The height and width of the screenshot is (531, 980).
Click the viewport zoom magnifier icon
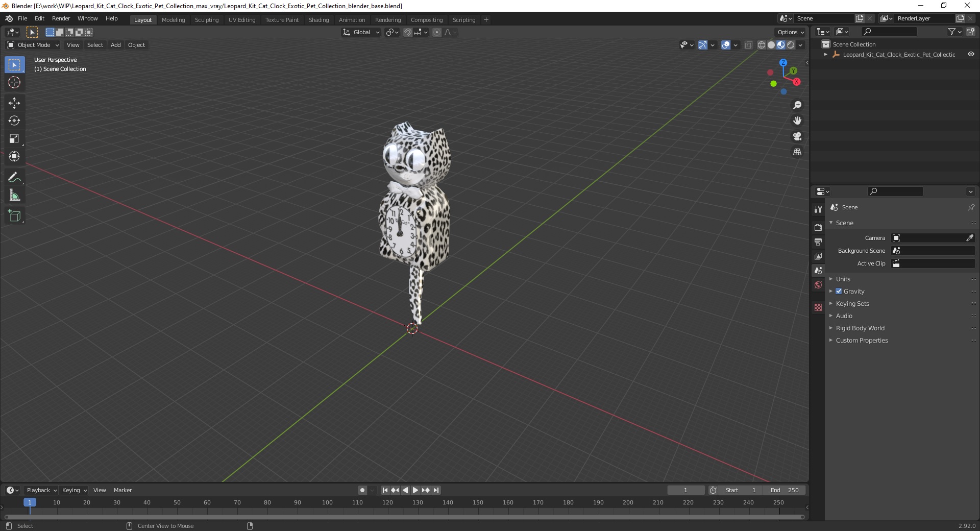[797, 105]
